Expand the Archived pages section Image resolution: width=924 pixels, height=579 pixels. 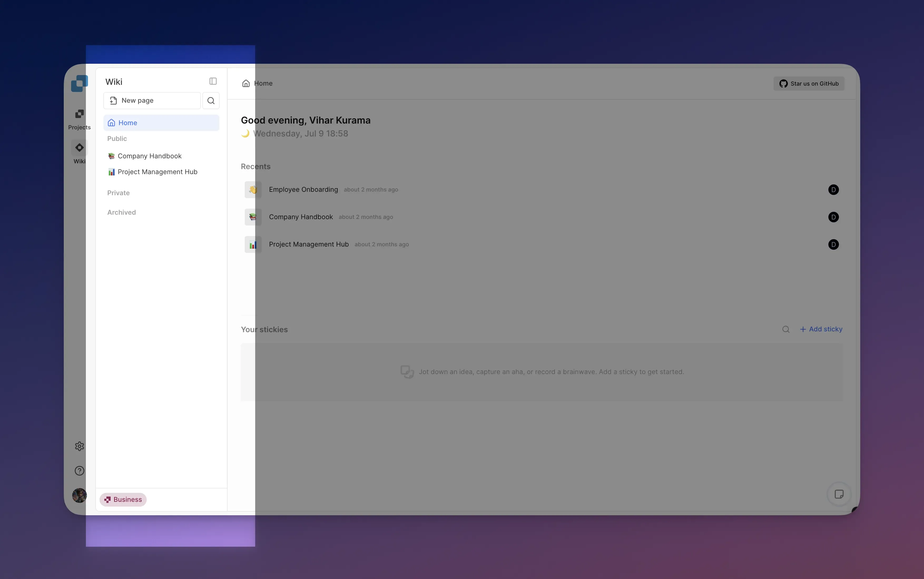[x=121, y=213]
